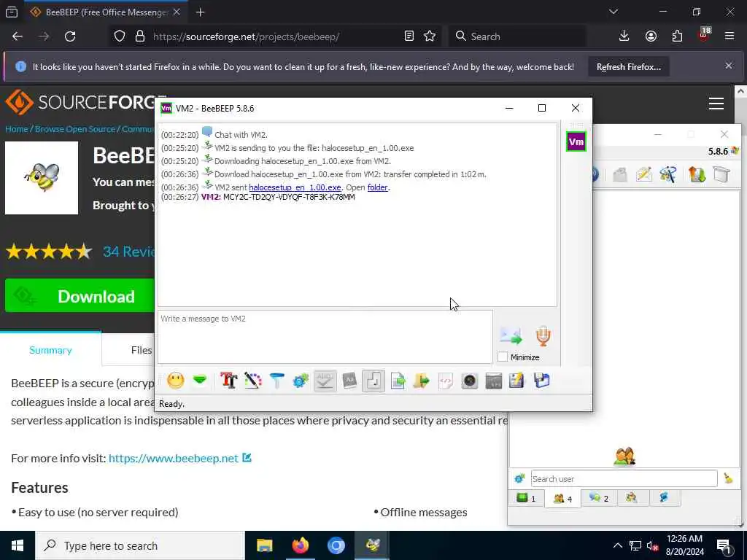Click the envelope with pencil icon in main window
Image resolution: width=747 pixels, height=560 pixels.
[643, 174]
